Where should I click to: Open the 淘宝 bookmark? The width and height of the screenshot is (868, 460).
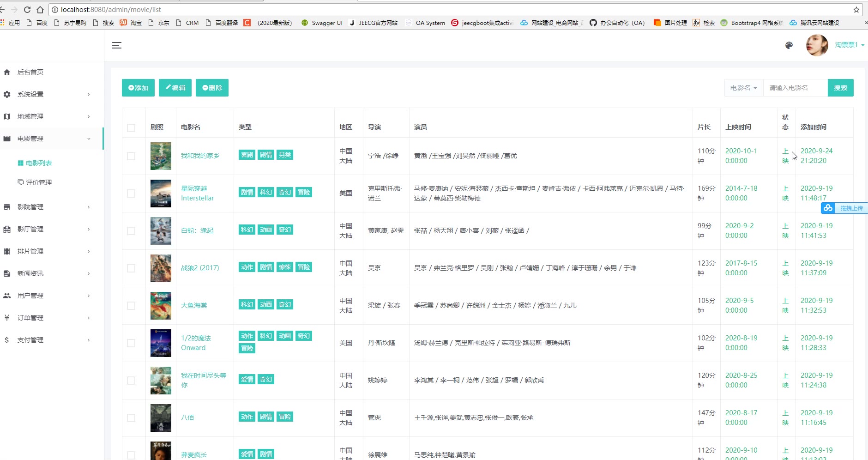click(x=131, y=23)
